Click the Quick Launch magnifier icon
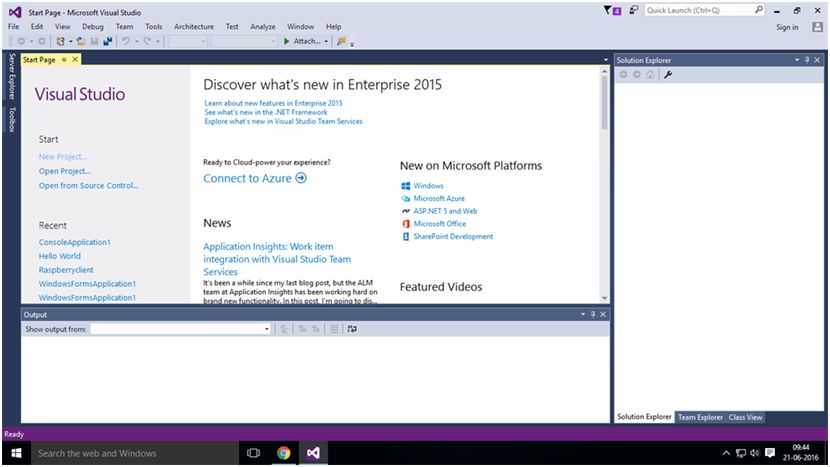The height and width of the screenshot is (467, 830). (x=759, y=10)
